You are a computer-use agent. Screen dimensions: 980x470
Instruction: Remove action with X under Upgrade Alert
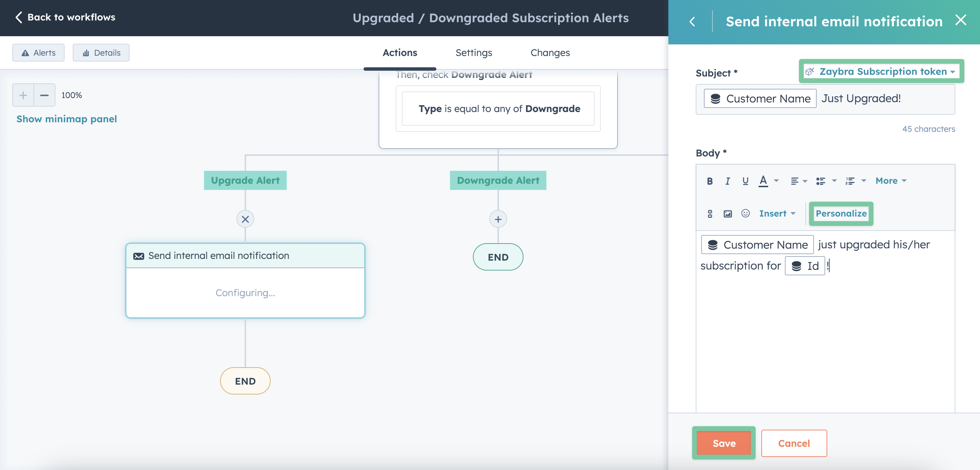point(245,219)
